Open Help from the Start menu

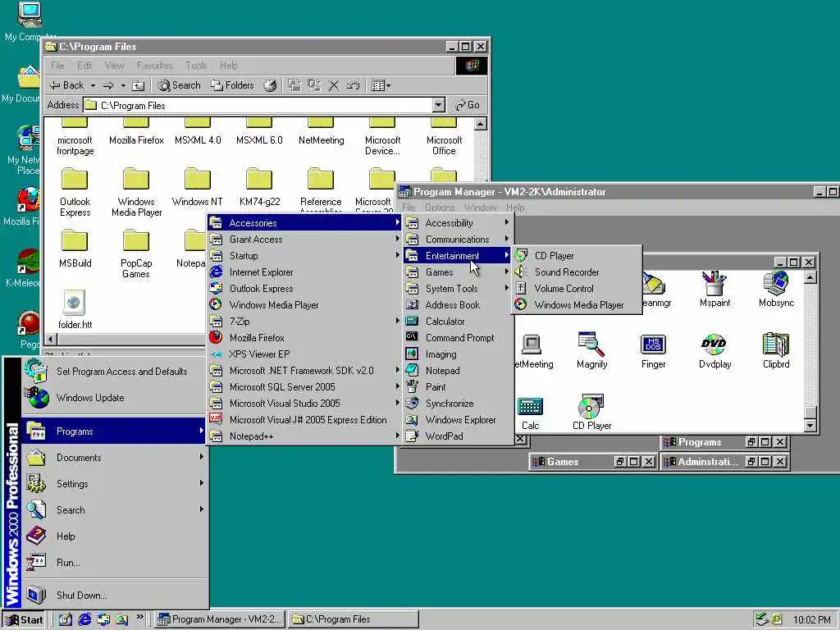point(114,536)
